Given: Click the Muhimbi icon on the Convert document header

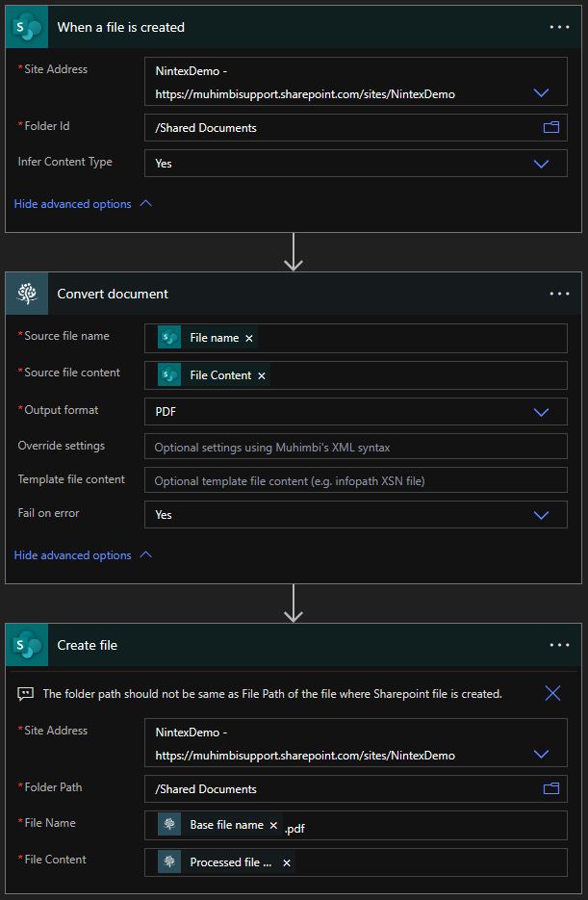Looking at the screenshot, I should [26, 293].
